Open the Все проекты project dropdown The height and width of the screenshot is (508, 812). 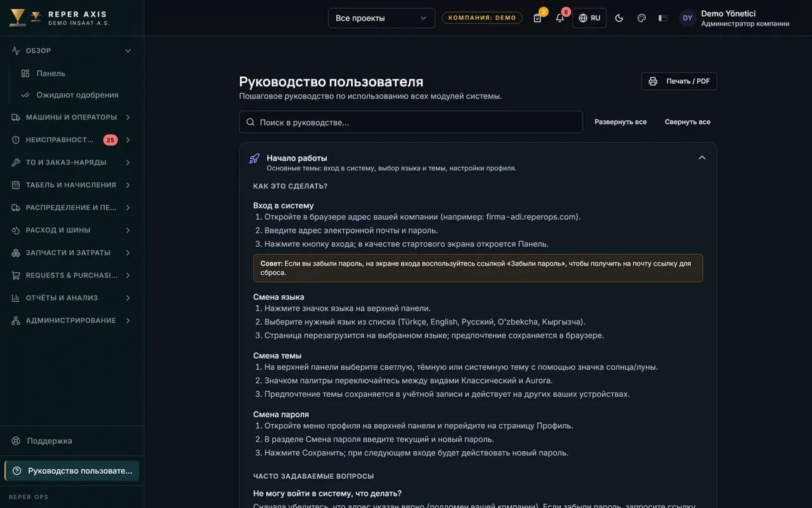pyautogui.click(x=381, y=18)
